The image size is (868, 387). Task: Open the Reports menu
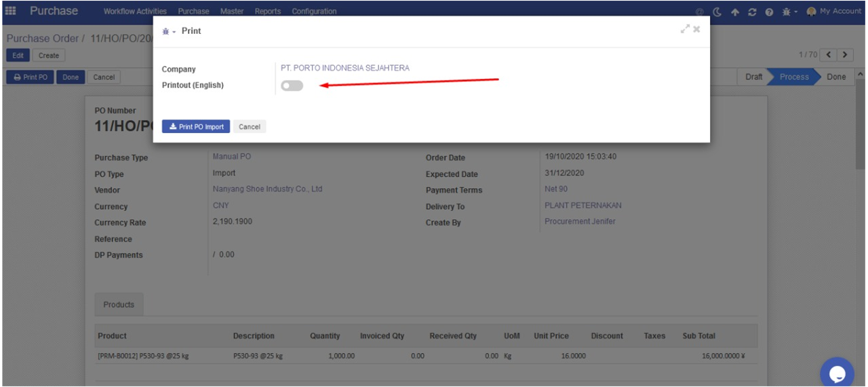pos(267,12)
